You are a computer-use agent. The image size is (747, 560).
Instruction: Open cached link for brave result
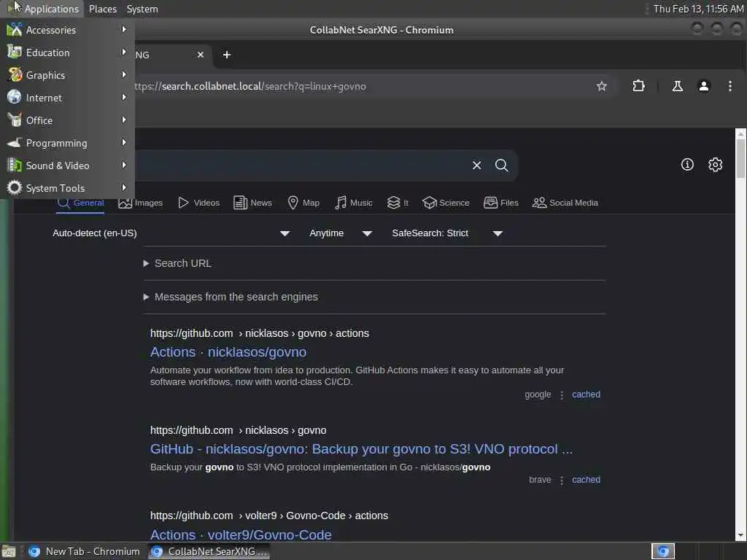coord(586,480)
